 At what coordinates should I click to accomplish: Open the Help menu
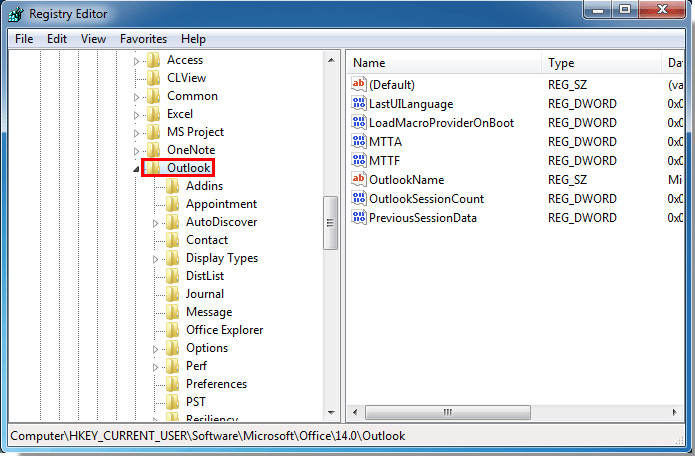click(193, 39)
